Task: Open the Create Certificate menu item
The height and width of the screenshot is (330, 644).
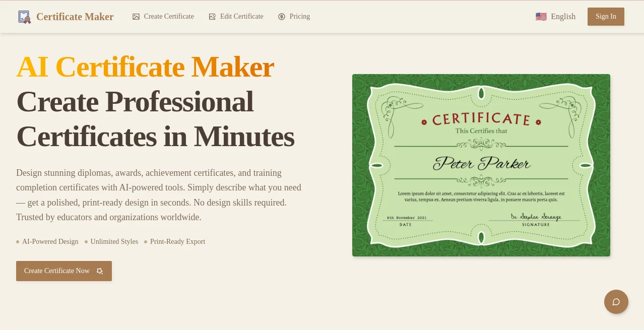Action: coord(168,16)
